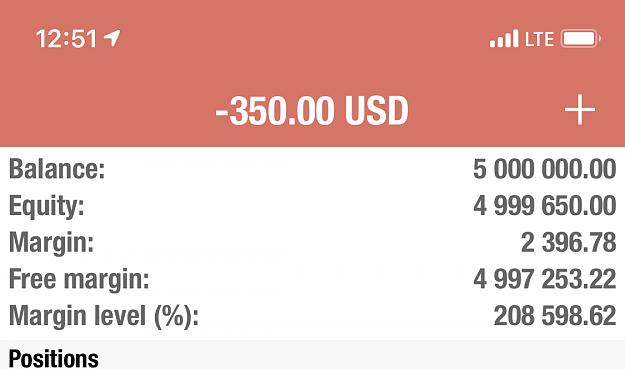Select the Margin level (%) label
Image resolution: width=625 pixels, height=369 pixels.
click(x=104, y=316)
